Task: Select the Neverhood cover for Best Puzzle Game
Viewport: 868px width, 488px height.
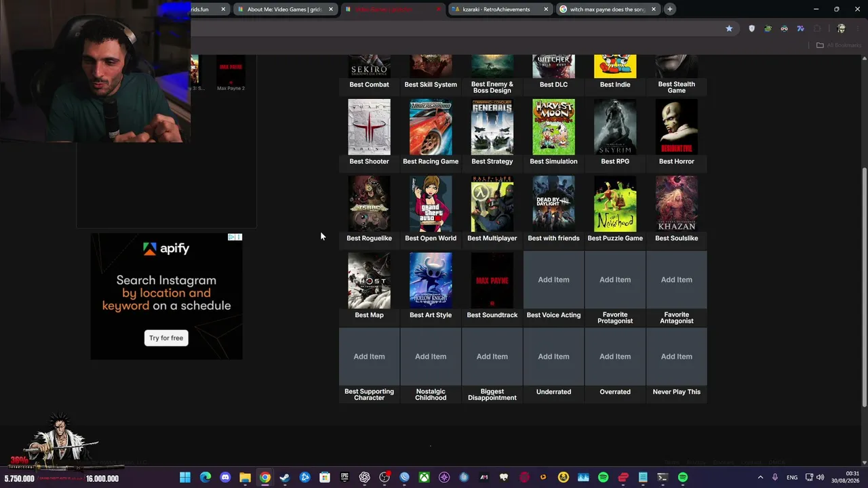Action: [x=615, y=204]
